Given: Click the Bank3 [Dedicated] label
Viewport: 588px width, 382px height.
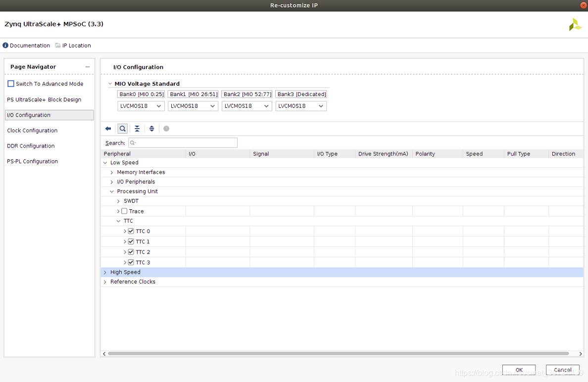Looking at the screenshot, I should (x=301, y=94).
